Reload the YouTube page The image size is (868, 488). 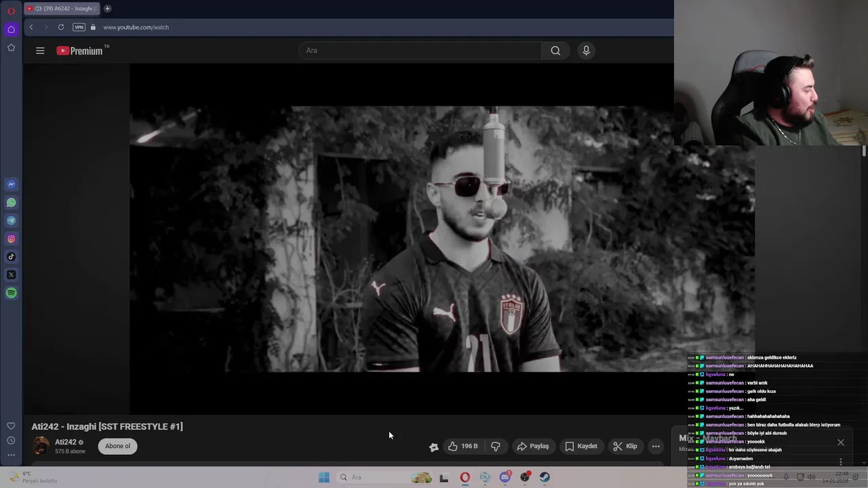click(61, 27)
